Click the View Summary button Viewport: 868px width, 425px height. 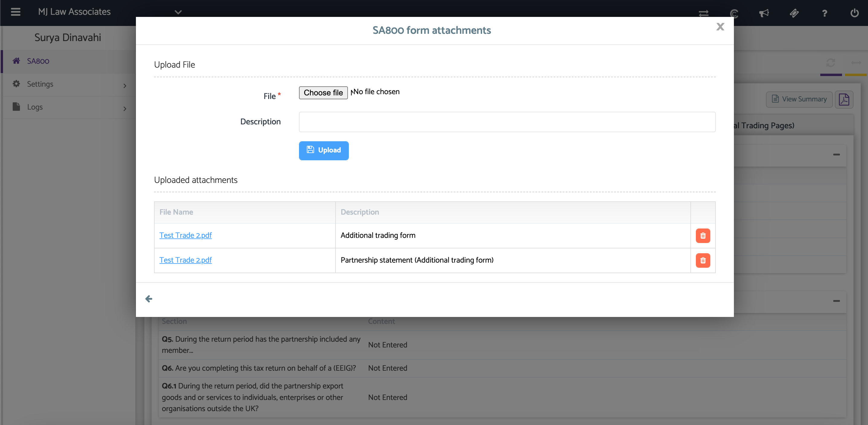click(x=799, y=99)
